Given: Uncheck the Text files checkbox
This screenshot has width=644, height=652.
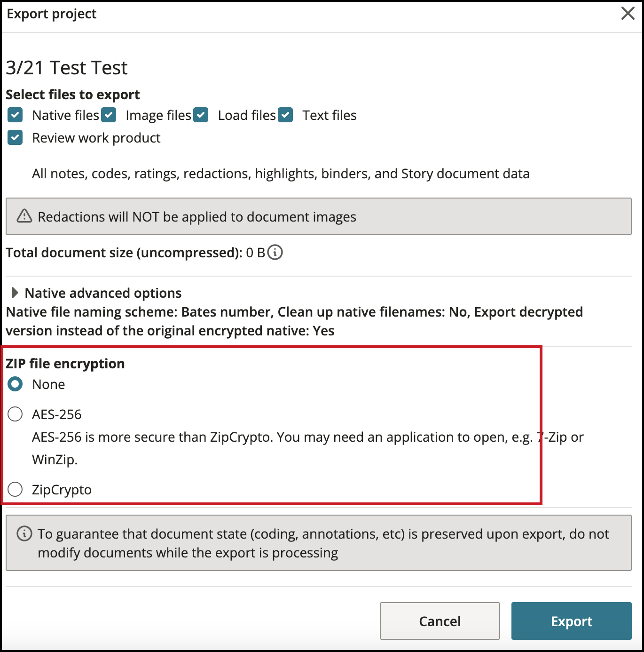Looking at the screenshot, I should (x=285, y=115).
